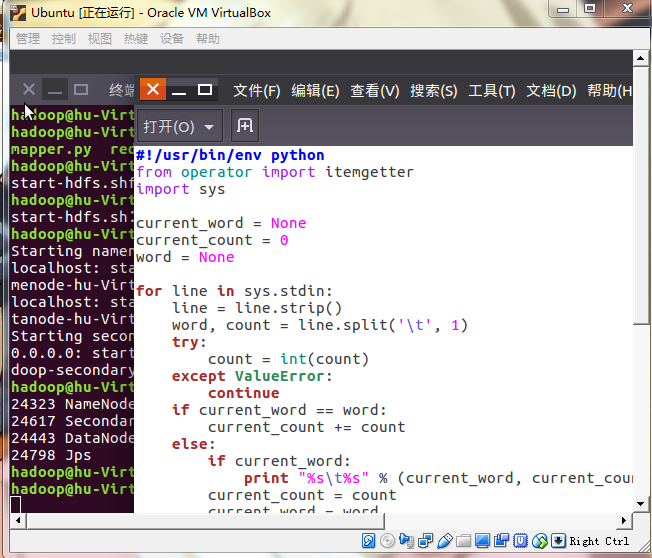Screen dimensions: 652x558
Task: Open the 文件(F) menu in gedit
Action: pyautogui.click(x=257, y=90)
